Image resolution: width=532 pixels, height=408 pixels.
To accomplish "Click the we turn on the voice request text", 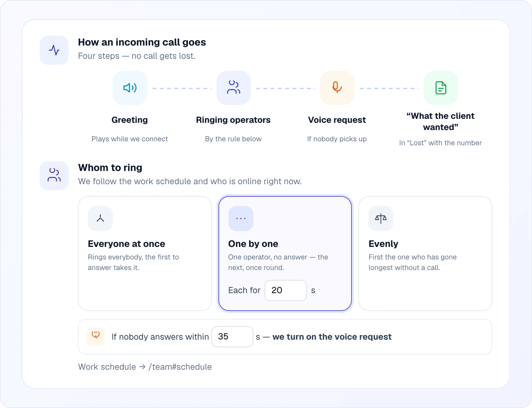I will coord(332,337).
